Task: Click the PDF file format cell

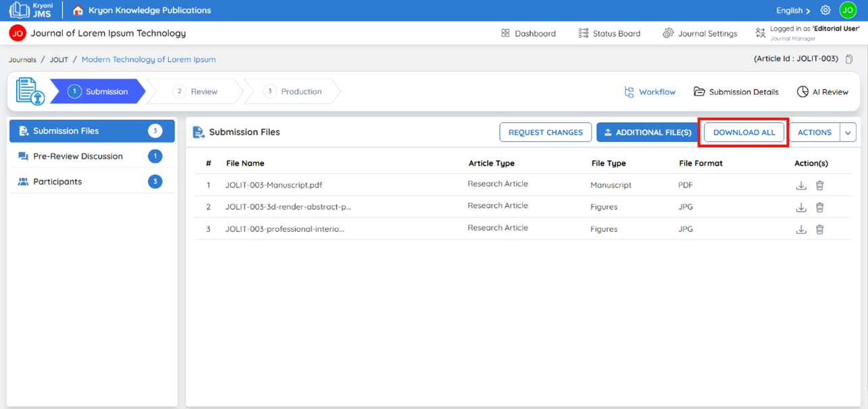Action: tap(686, 185)
